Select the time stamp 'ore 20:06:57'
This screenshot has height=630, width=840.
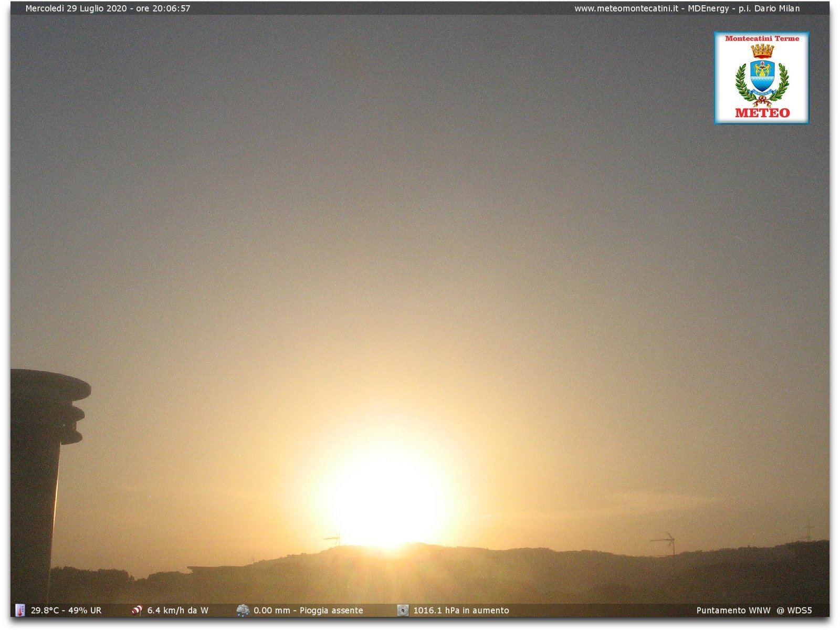click(x=163, y=8)
